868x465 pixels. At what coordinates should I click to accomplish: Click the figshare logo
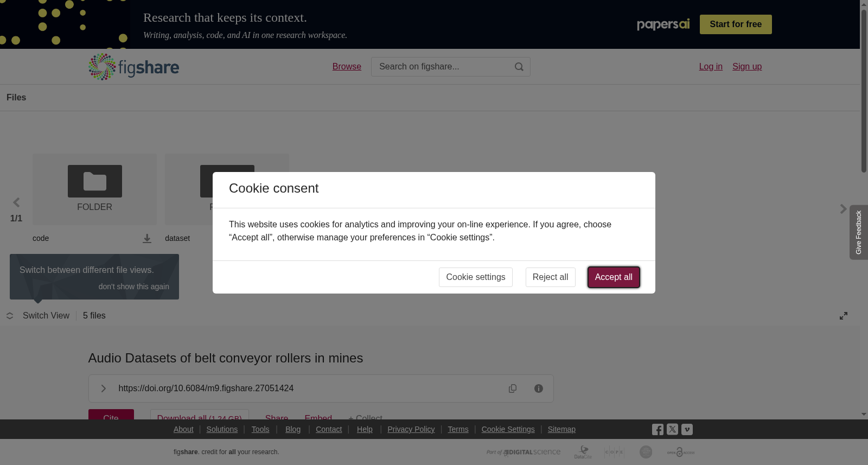pyautogui.click(x=134, y=67)
